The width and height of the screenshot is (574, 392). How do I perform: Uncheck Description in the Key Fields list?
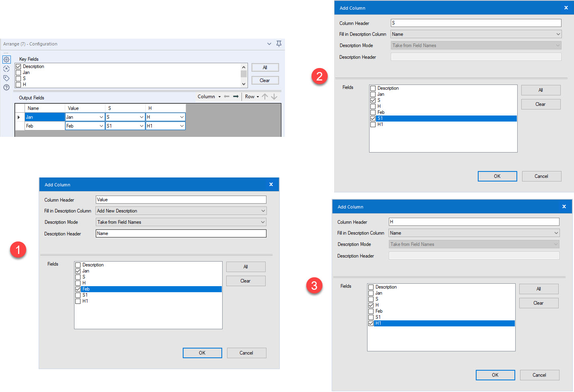coord(19,66)
